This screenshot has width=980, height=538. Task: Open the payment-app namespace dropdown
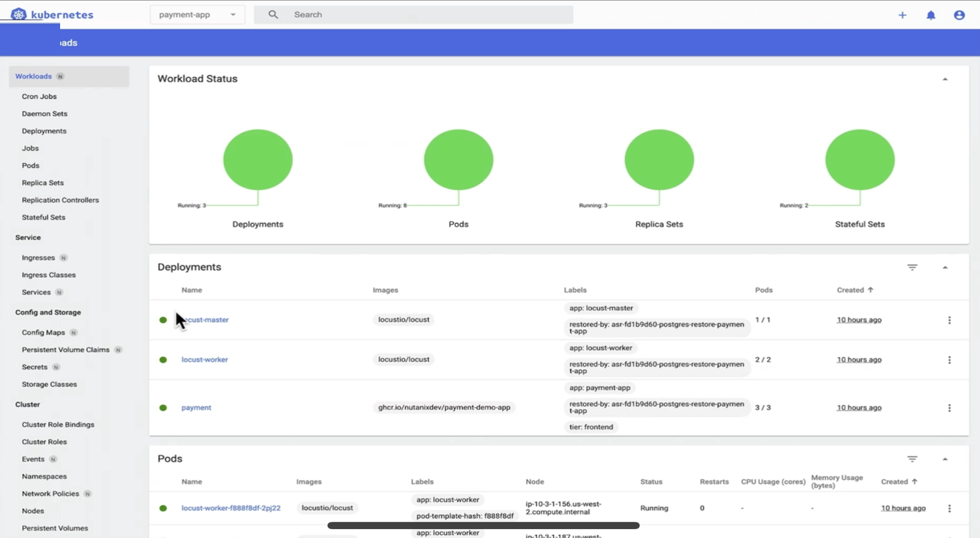click(x=197, y=15)
